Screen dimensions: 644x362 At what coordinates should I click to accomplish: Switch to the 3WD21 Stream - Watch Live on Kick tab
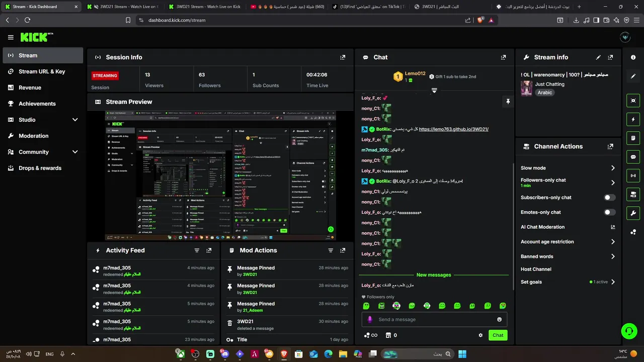205,7
